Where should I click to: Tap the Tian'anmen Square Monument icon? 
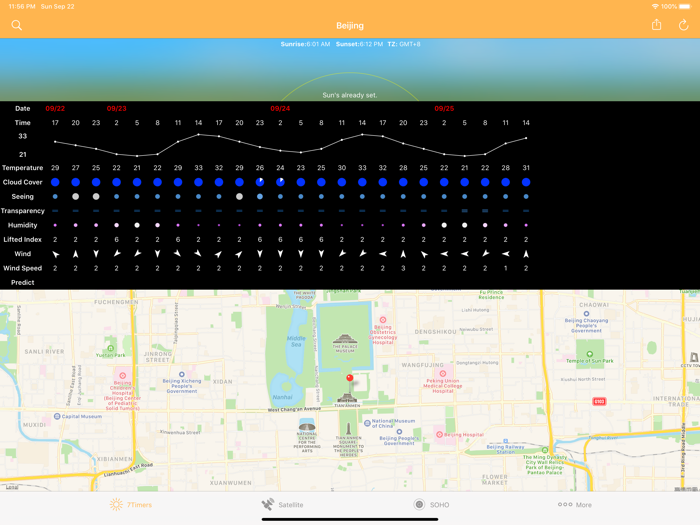click(x=348, y=429)
